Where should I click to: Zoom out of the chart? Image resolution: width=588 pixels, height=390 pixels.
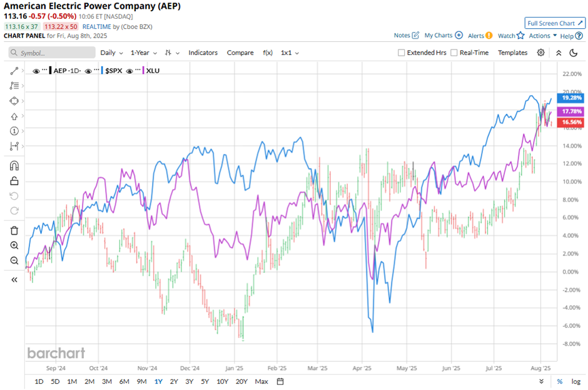click(x=14, y=260)
